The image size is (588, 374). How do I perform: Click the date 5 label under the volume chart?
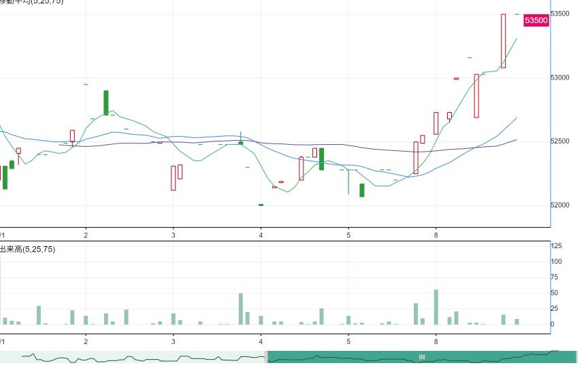pos(348,342)
